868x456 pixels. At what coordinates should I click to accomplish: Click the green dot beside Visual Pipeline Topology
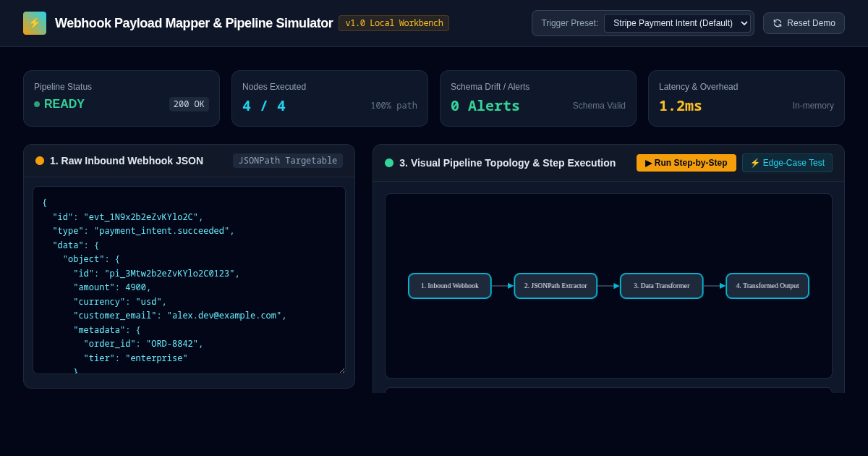click(389, 163)
